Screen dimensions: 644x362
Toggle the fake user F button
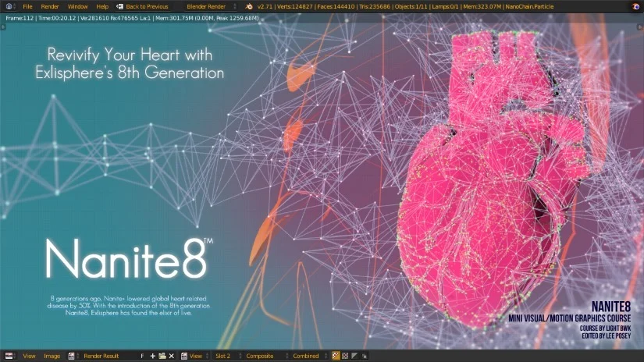142,356
